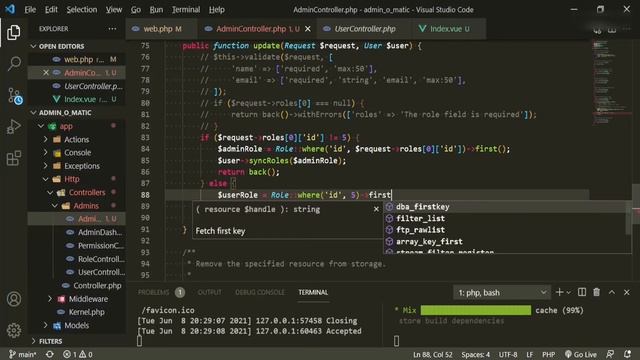This screenshot has width=640, height=360.
Task: Switch to the Index.vue tab
Action: tap(448, 29)
